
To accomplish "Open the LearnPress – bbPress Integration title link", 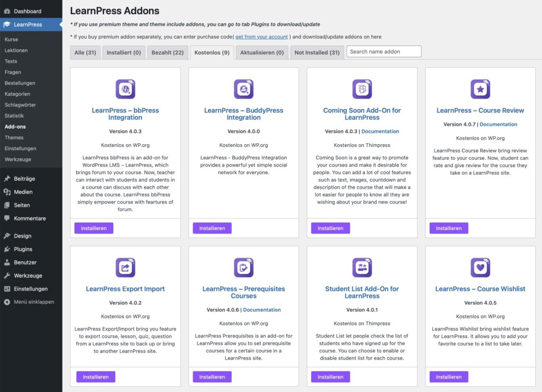I will [x=125, y=114].
